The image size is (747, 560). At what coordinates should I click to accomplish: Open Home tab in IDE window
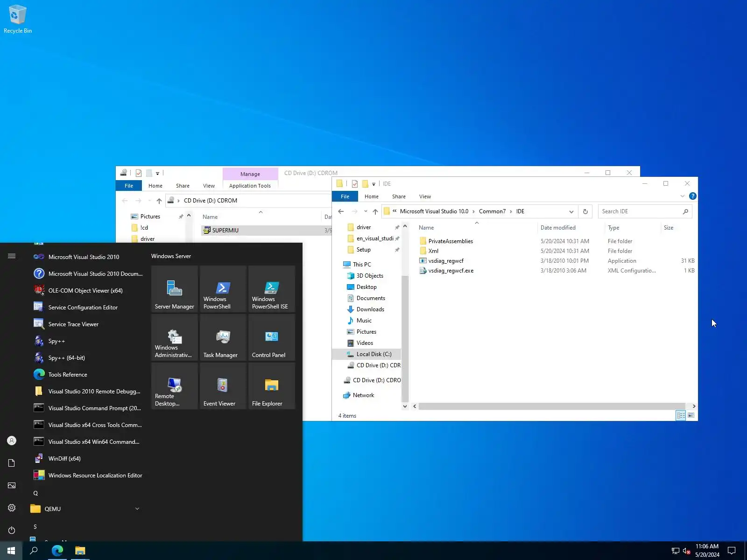(372, 196)
